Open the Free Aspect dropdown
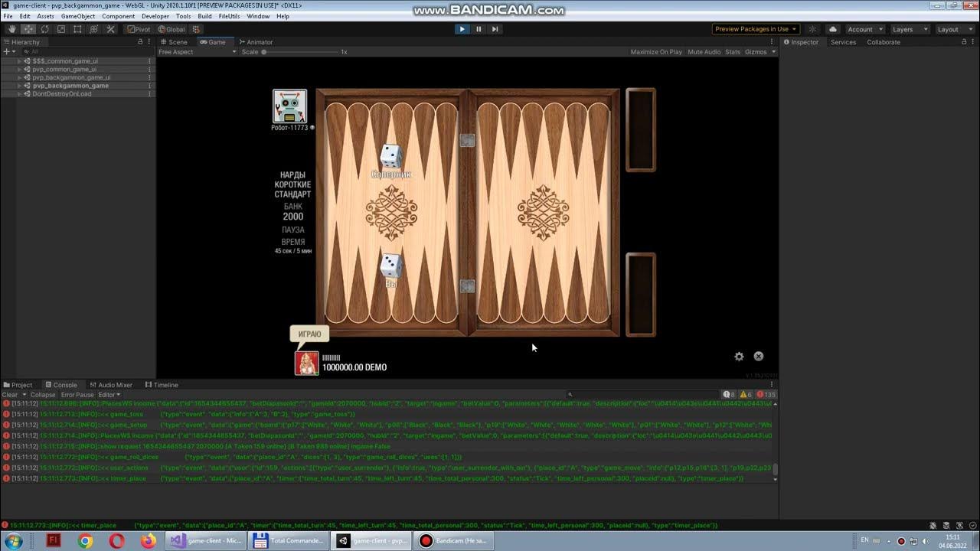980x551 pixels. coord(196,52)
